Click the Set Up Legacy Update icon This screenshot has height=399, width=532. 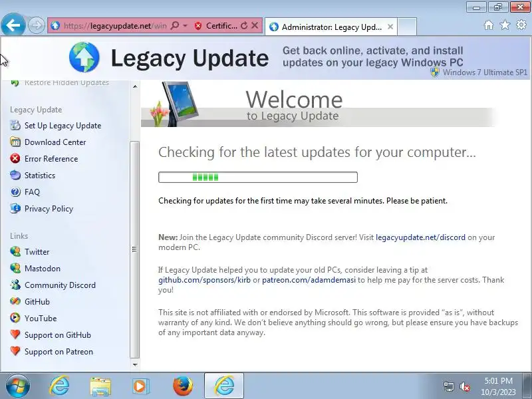pyautogui.click(x=15, y=125)
